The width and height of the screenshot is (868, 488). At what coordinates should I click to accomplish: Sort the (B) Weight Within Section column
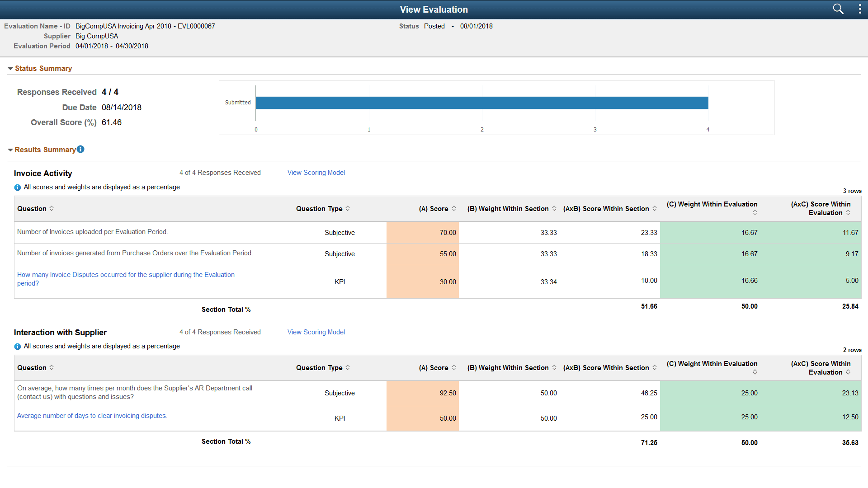coord(555,208)
